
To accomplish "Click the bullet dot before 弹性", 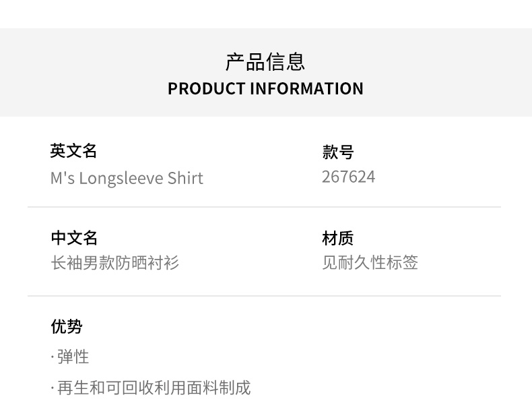I will click(x=53, y=357).
